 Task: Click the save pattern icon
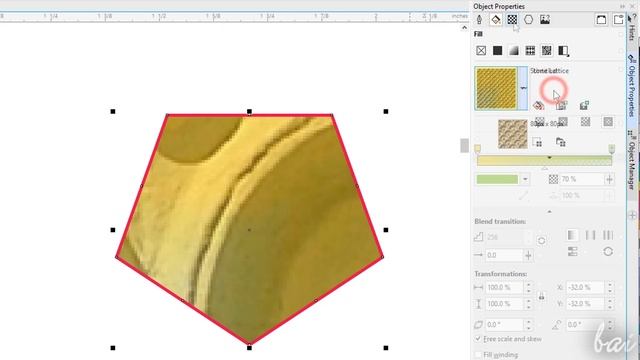click(x=584, y=106)
